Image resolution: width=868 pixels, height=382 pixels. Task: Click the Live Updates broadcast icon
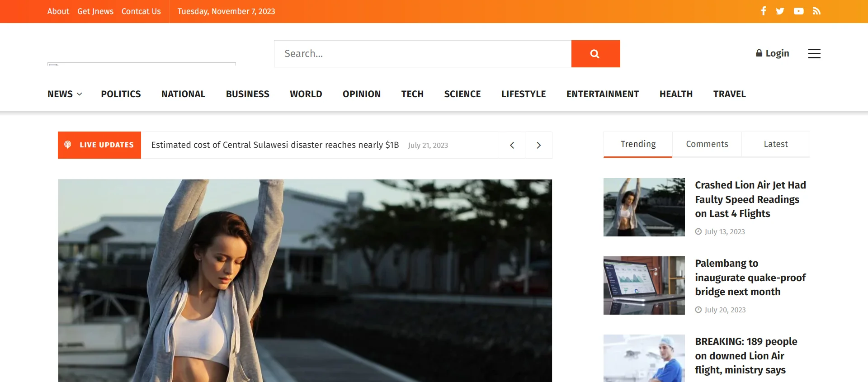pos(68,145)
